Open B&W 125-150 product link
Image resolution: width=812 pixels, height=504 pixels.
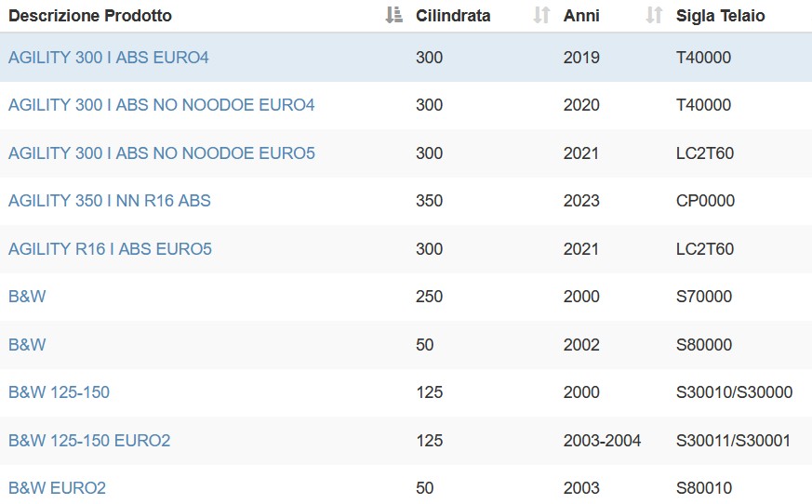(59, 392)
